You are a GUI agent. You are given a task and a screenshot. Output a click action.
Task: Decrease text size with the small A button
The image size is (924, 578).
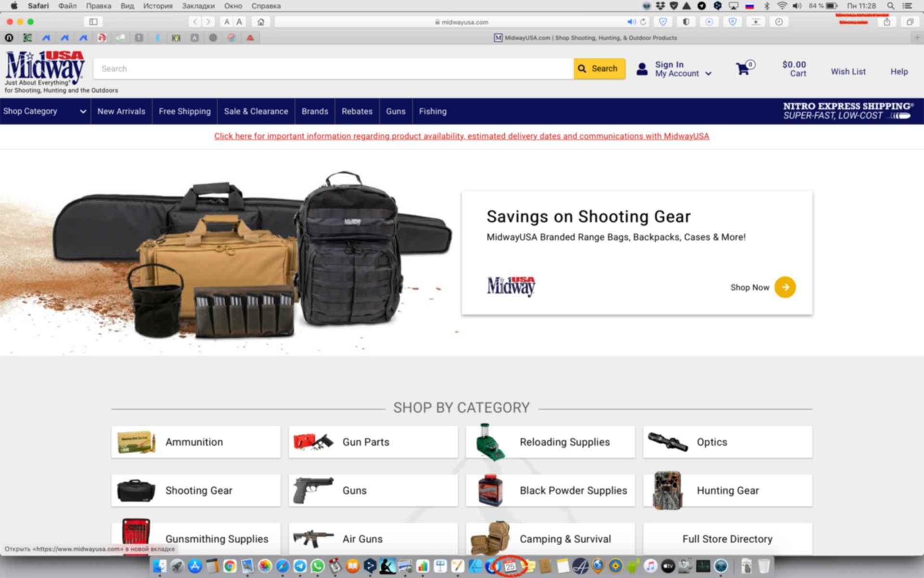(x=227, y=22)
